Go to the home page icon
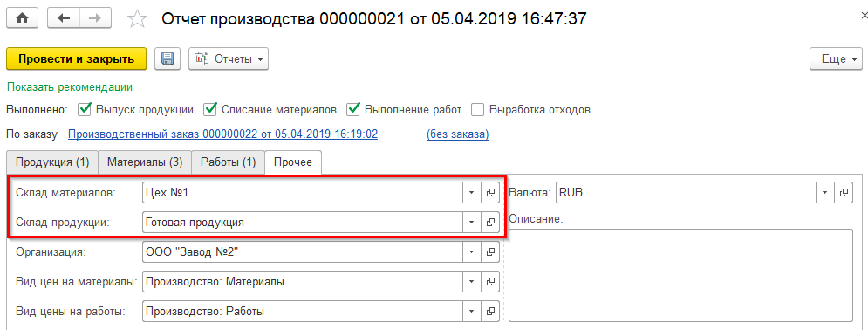The image size is (868, 330). [22, 18]
